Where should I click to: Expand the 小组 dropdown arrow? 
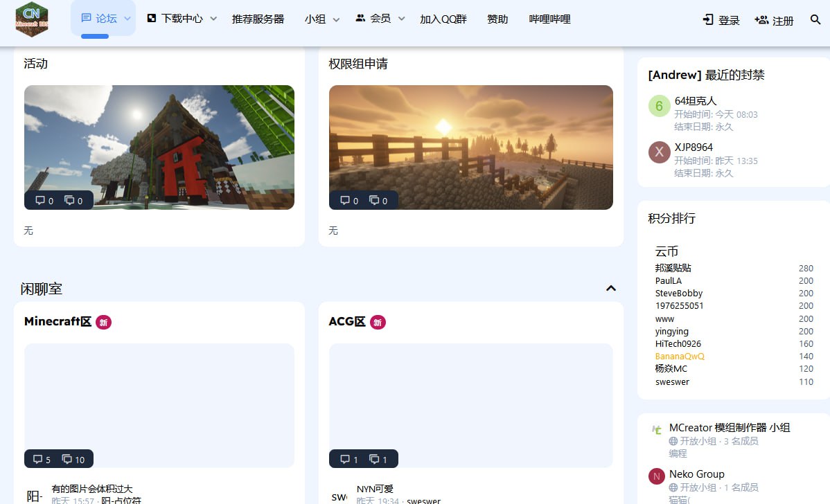[336, 19]
